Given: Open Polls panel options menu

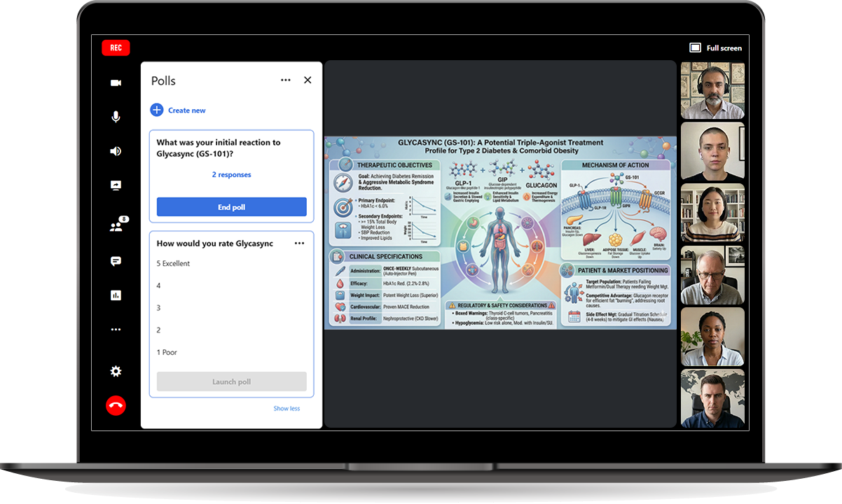Looking at the screenshot, I should point(285,80).
